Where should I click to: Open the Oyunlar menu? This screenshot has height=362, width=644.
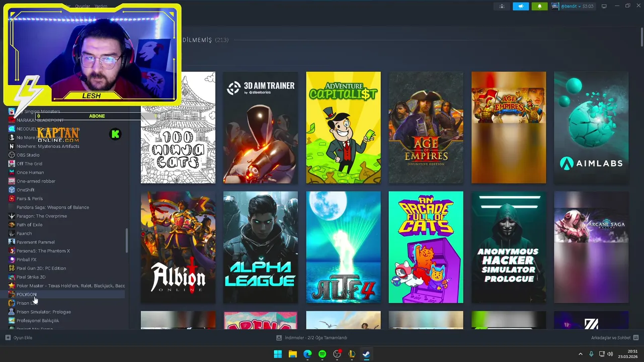pos(83,6)
